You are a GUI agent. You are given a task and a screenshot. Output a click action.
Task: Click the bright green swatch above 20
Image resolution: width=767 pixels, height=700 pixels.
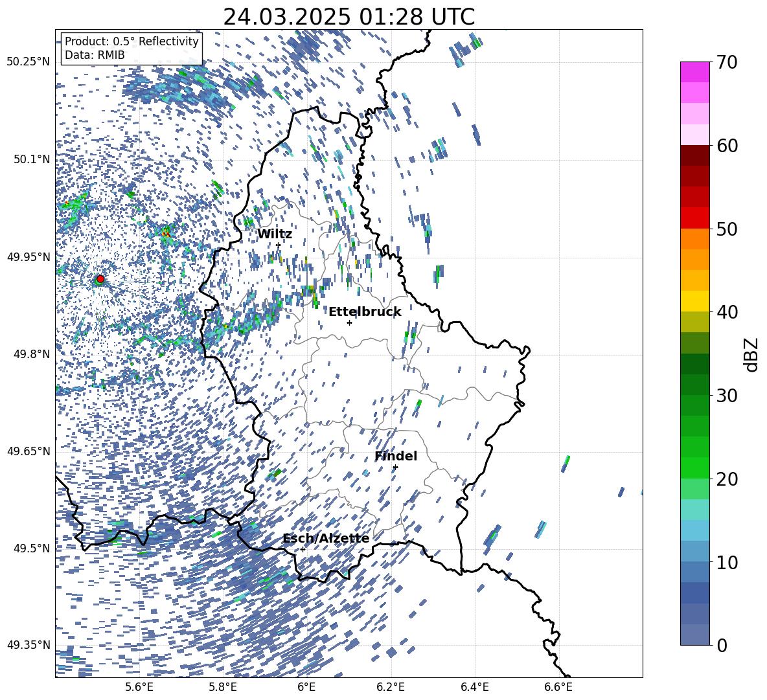click(694, 468)
